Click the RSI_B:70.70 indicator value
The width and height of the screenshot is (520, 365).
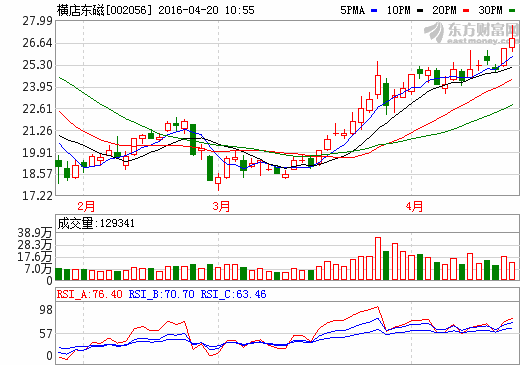[x=161, y=294]
